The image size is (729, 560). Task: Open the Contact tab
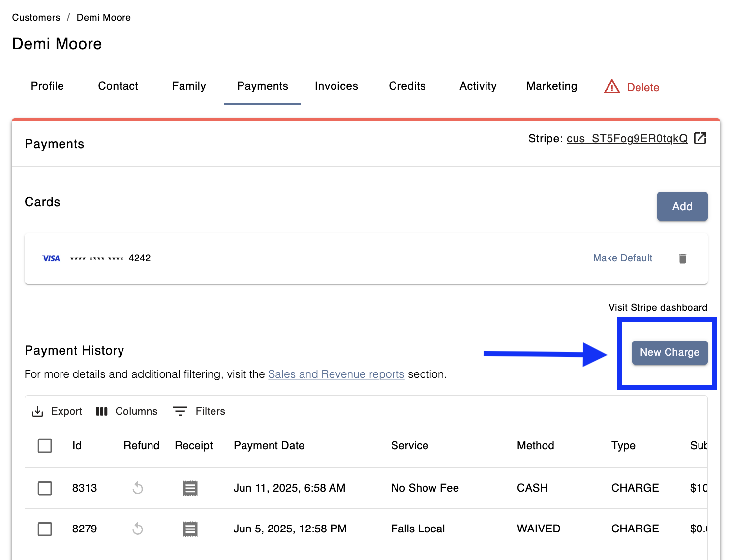tap(118, 86)
